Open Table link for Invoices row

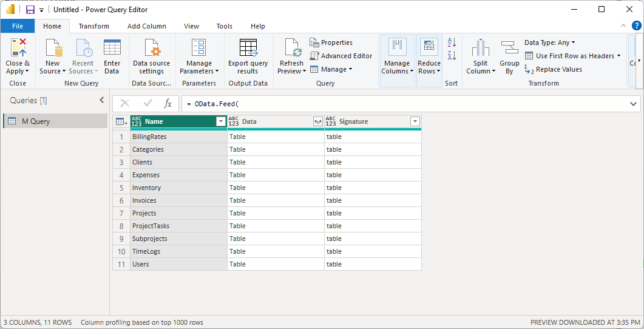click(237, 200)
